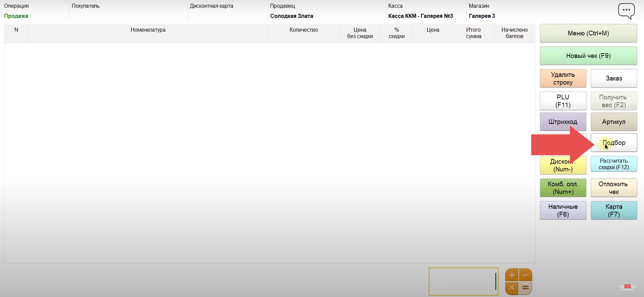Open Меню (Ctrl+M)
The image size is (644, 297).
(x=588, y=33)
